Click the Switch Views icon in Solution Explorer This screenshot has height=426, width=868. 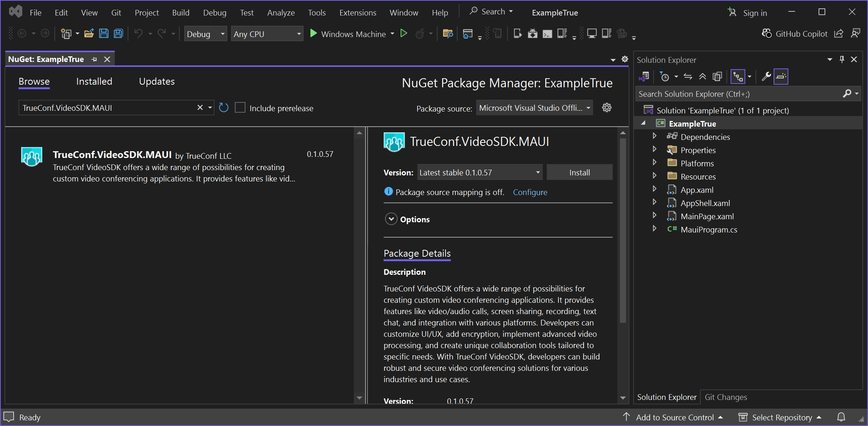pyautogui.click(x=644, y=77)
